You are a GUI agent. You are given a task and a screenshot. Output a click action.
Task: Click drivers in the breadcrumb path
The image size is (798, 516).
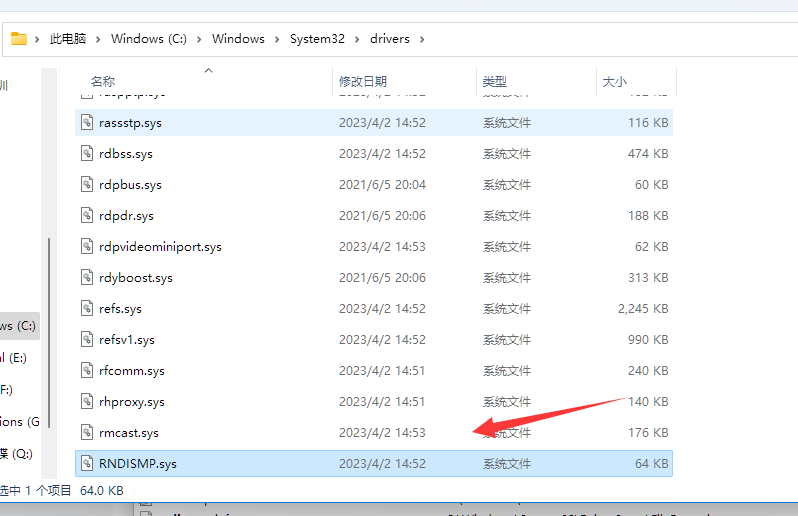390,39
